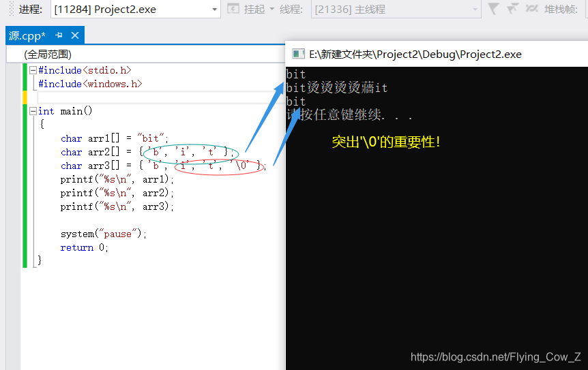The image size is (588, 370).
Task: Open the (全局范围) scope dropdown
Action: point(145,55)
